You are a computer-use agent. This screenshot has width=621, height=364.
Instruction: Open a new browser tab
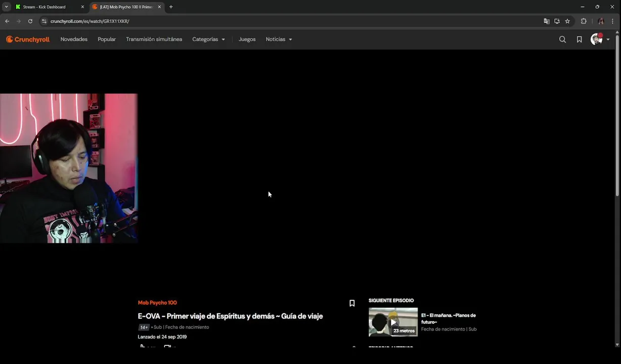[x=171, y=7]
